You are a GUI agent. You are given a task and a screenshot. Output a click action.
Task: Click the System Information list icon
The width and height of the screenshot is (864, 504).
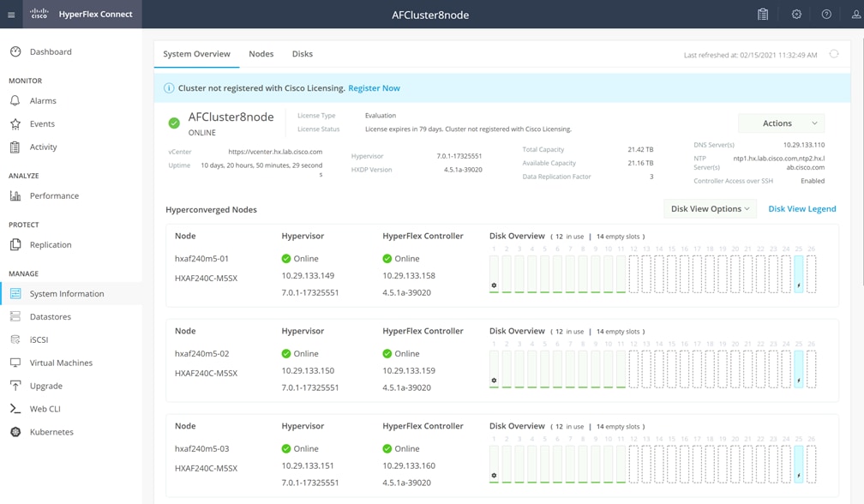click(15, 294)
